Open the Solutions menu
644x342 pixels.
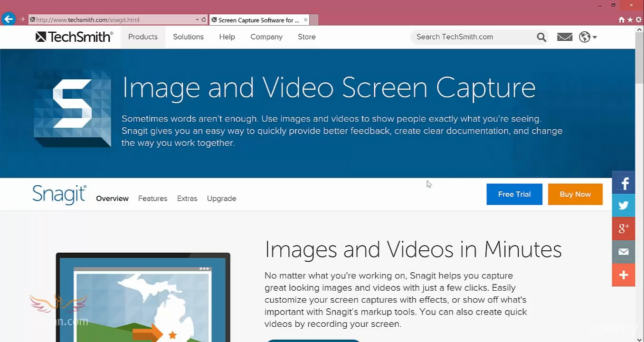tap(188, 37)
